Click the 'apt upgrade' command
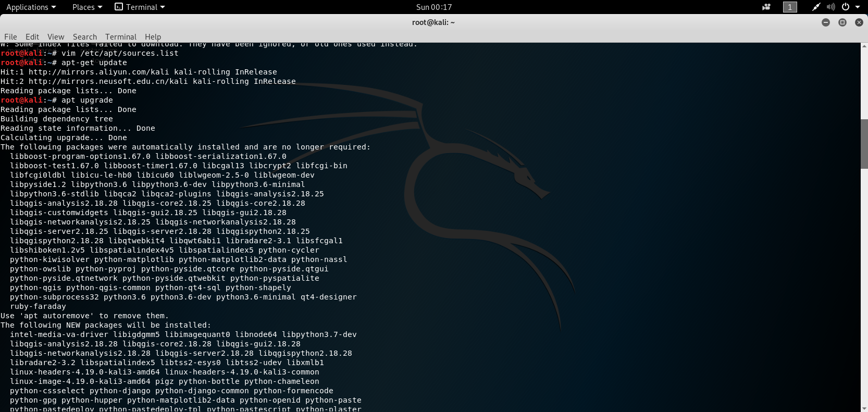 (x=87, y=100)
